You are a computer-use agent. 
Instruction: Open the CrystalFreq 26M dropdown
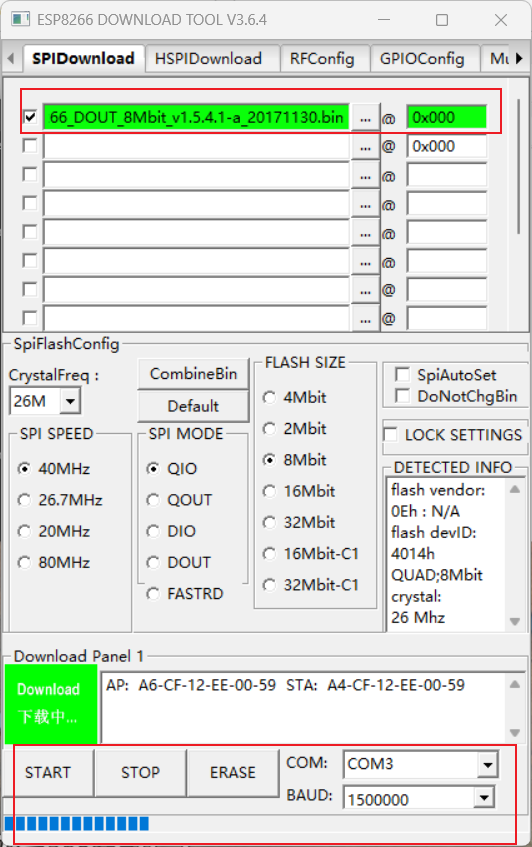click(70, 401)
